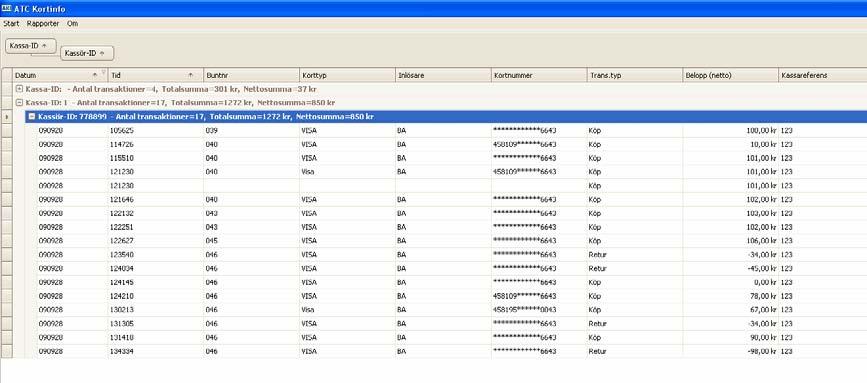The image size is (867, 383).
Task: Click the row header box for row 105625
Action: 6,130
